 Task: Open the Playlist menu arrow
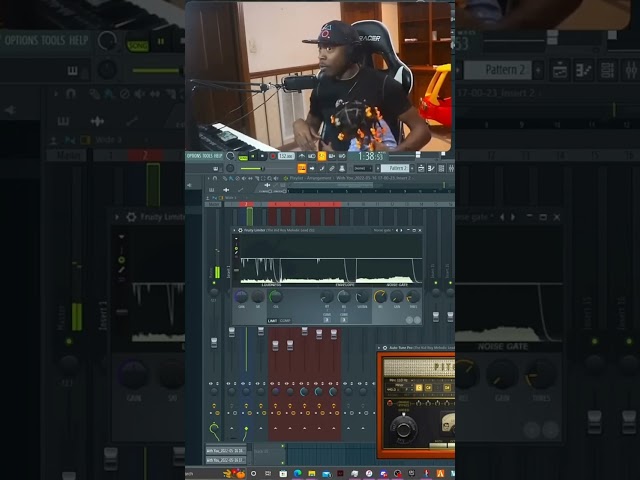(208, 178)
